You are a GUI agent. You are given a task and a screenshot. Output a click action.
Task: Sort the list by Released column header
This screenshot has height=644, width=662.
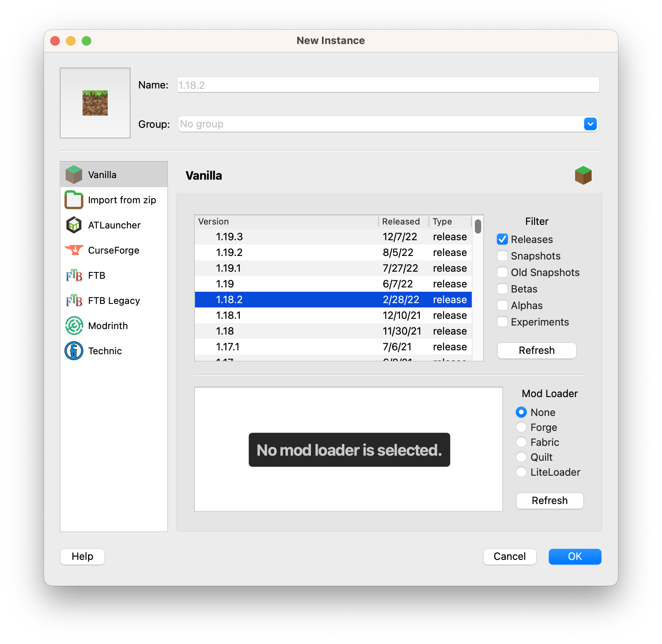[401, 222]
